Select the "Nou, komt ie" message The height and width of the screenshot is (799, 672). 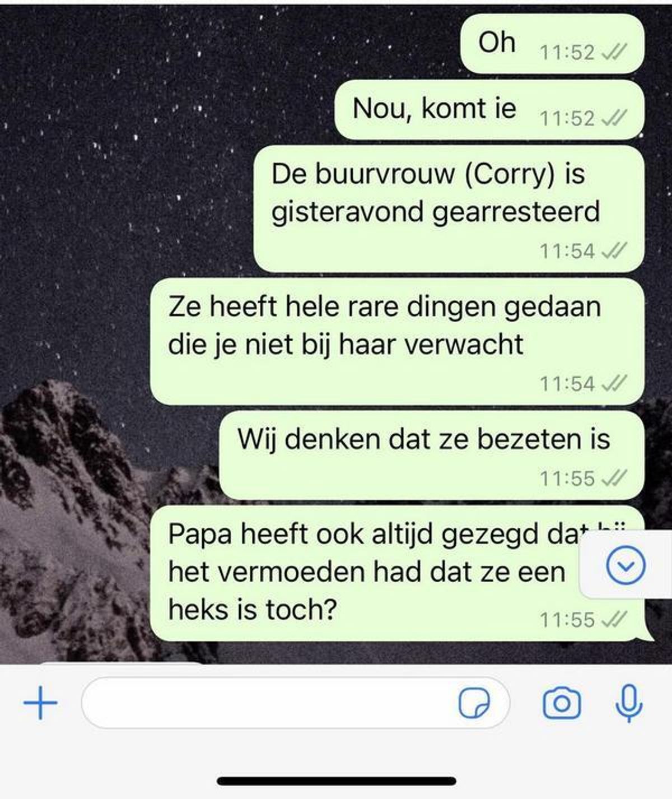489,110
